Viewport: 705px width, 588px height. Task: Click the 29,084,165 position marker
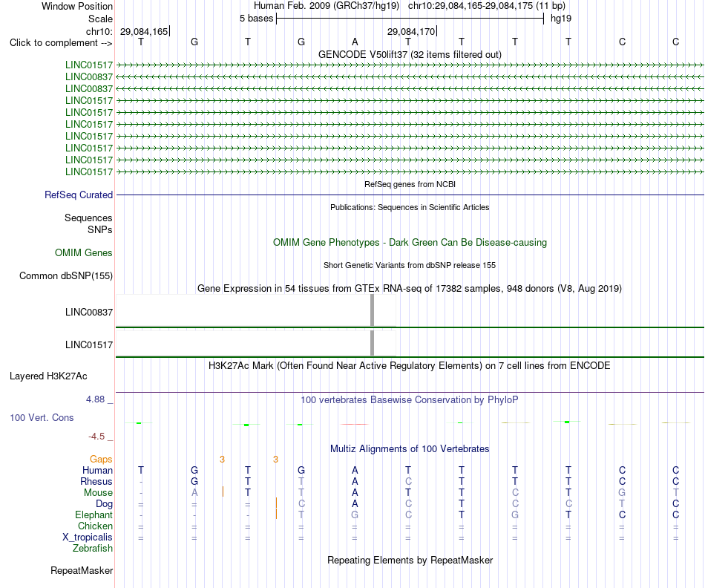[144, 31]
